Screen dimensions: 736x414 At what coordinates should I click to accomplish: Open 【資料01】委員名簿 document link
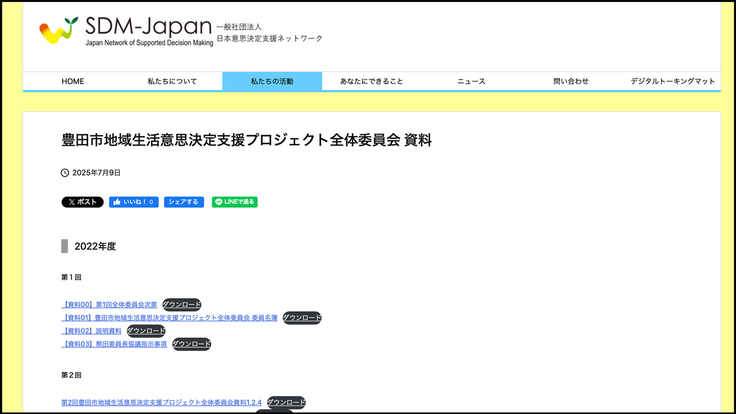169,318
